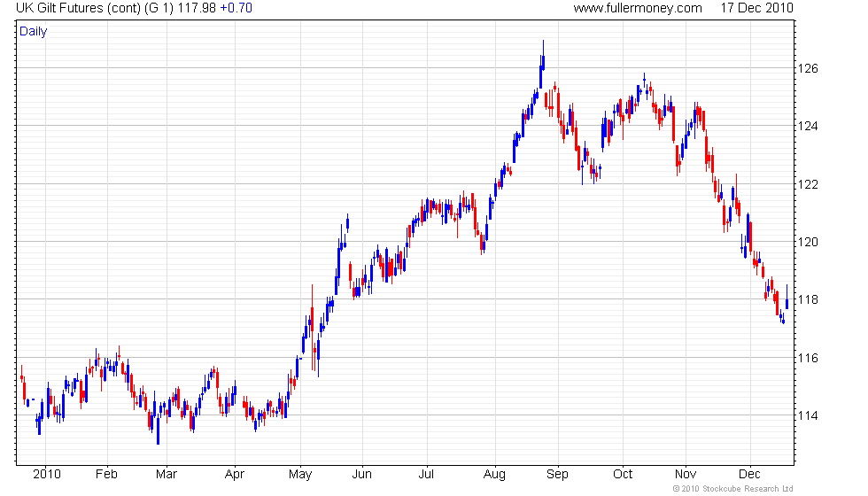The image size is (868, 496).
Task: Click the Jul time axis label
Action: 426,475
